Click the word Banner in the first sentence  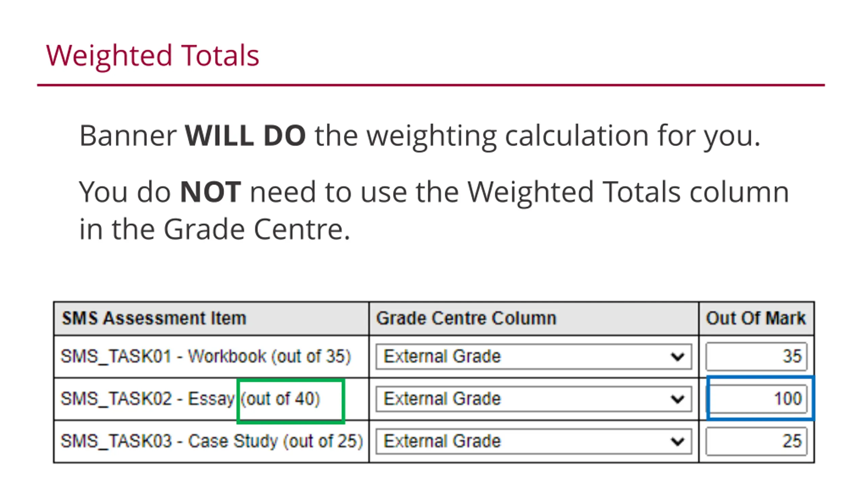point(128,136)
